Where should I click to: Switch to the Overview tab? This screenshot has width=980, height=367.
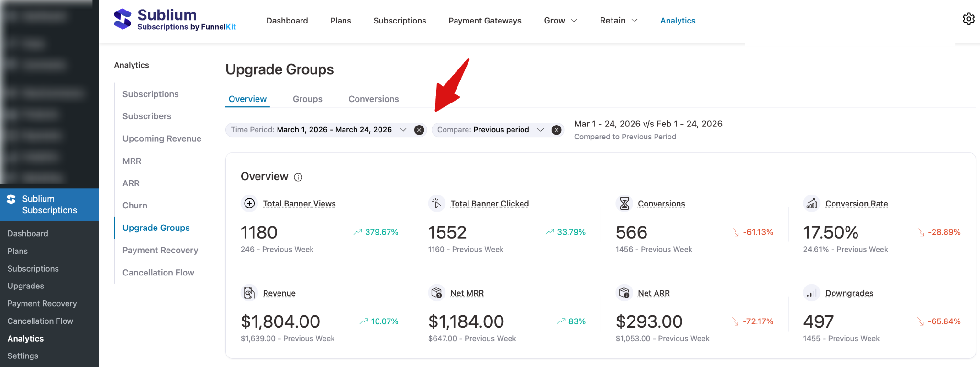click(247, 99)
